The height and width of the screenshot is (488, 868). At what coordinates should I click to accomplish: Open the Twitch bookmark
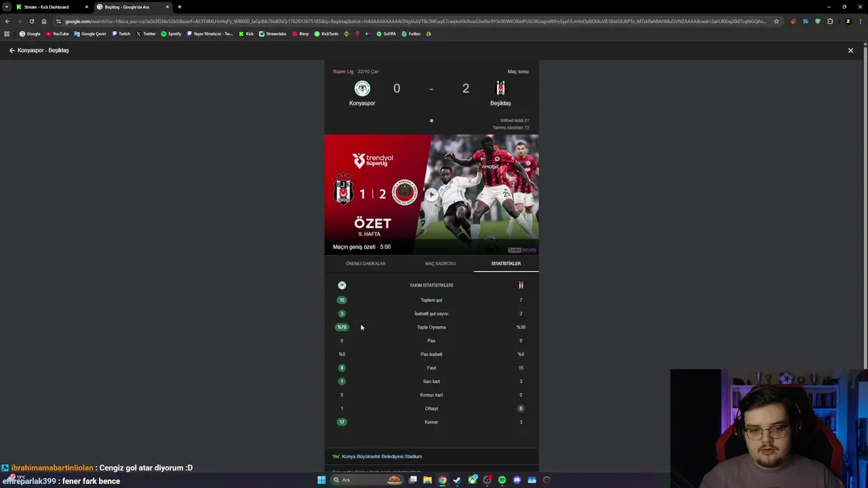tap(121, 34)
